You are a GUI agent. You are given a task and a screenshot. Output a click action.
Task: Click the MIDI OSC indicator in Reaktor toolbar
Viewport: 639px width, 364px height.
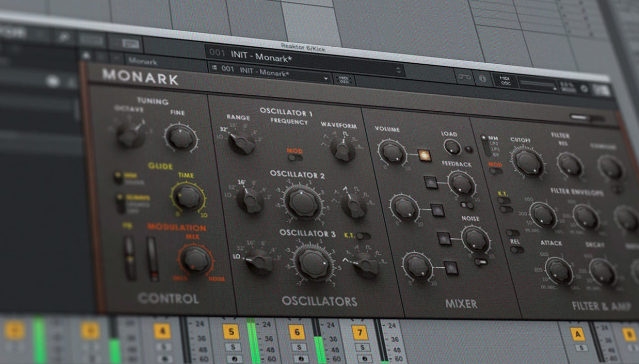tap(504, 79)
